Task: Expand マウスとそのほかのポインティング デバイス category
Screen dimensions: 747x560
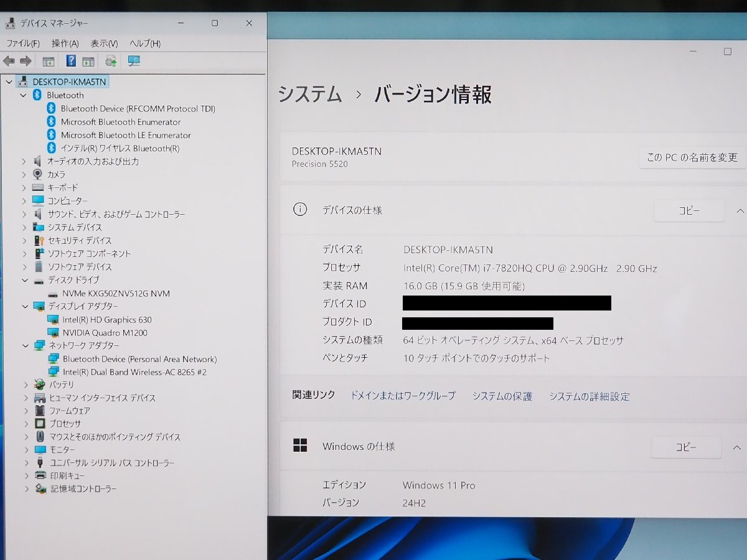Action: click(x=26, y=437)
